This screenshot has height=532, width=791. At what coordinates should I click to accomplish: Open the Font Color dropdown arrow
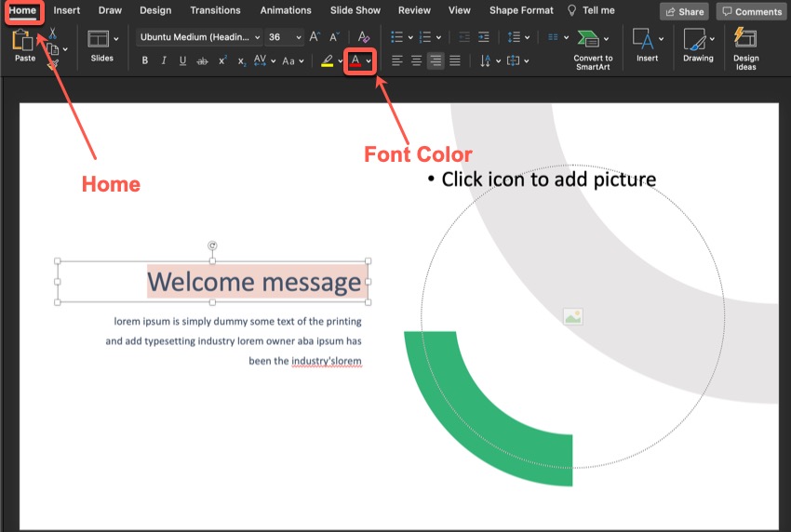click(369, 60)
